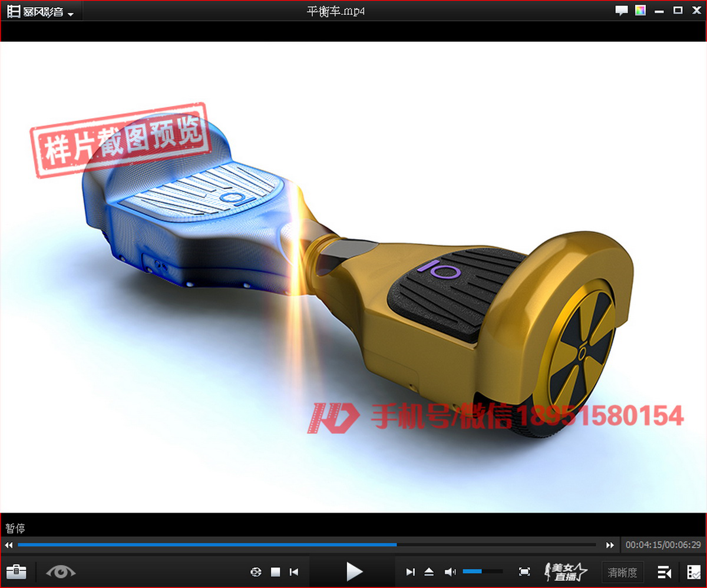Click the fast-forward arrows on seek bar

610,545
